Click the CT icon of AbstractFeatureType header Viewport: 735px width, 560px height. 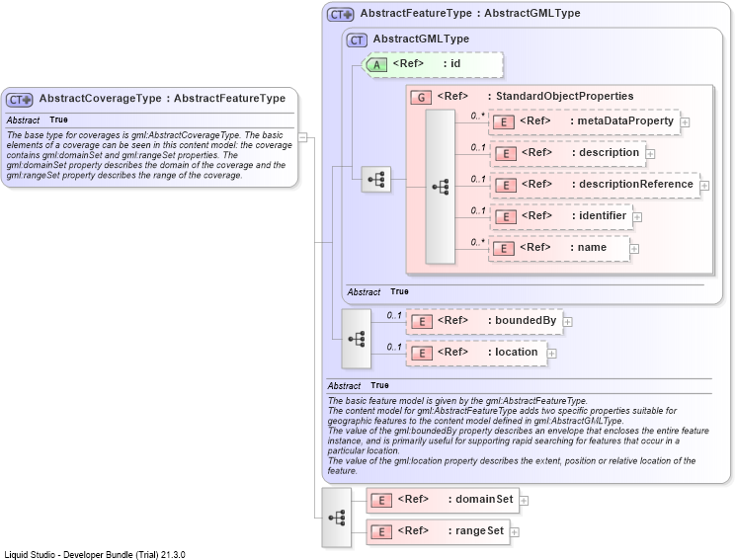pyautogui.click(x=340, y=15)
